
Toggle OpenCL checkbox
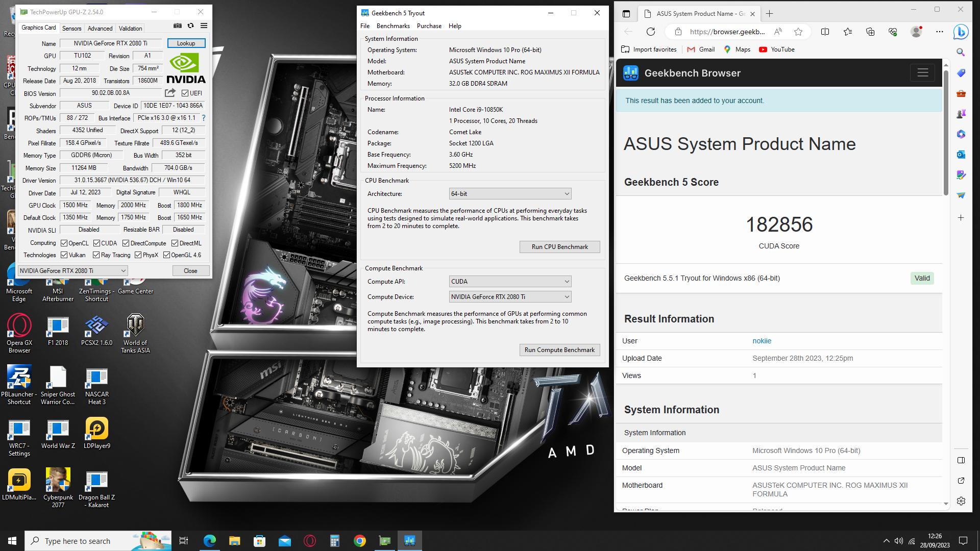point(64,243)
